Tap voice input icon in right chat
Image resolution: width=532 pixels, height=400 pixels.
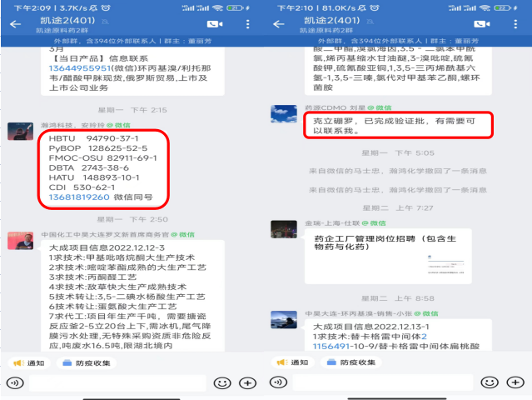coord(278,382)
